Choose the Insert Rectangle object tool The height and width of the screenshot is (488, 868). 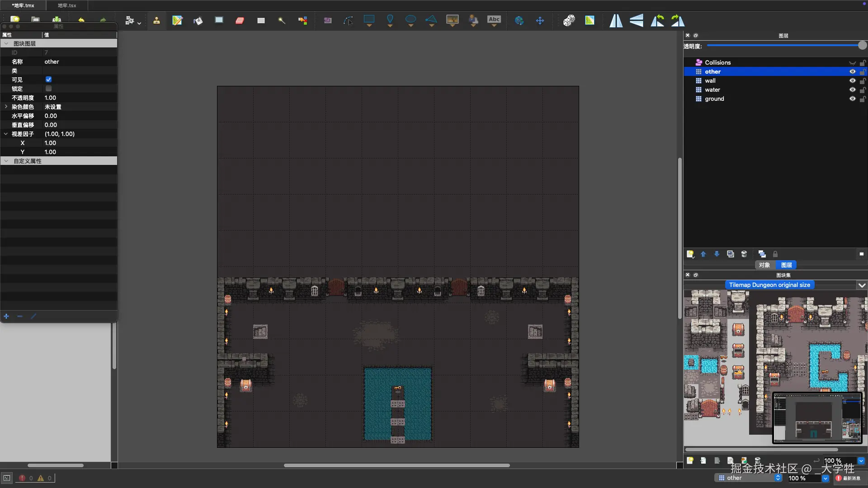[x=369, y=20]
